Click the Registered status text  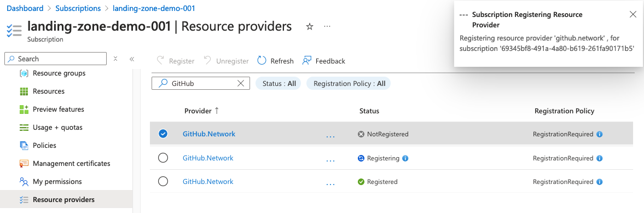[x=382, y=182]
